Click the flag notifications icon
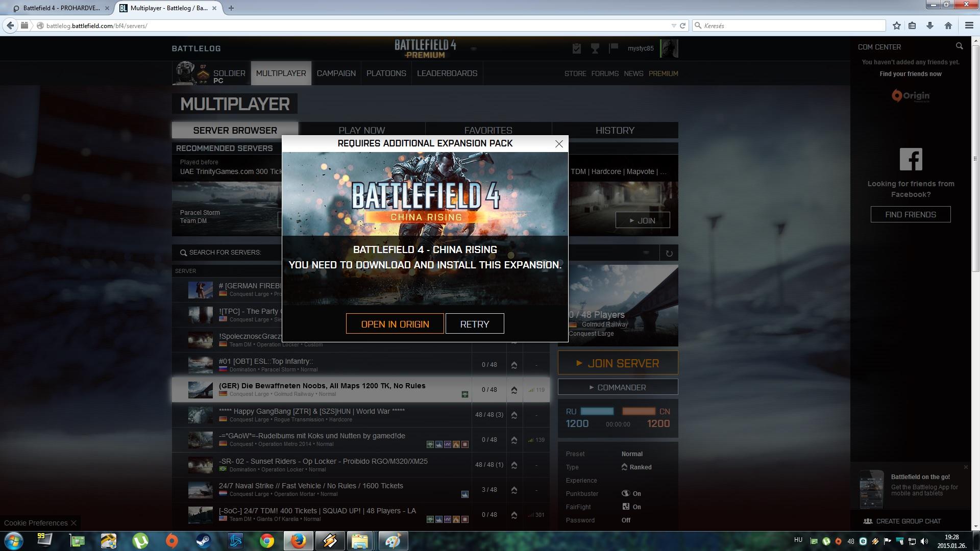Screen dimensions: 980x551 click(x=614, y=48)
